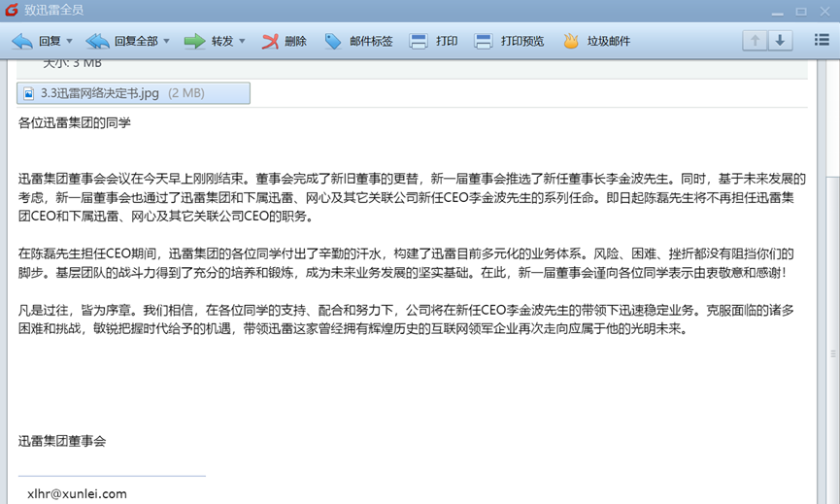The image size is (840, 504).
Task: Open Print Preview (打印预览) icon
Action: pyautogui.click(x=484, y=41)
